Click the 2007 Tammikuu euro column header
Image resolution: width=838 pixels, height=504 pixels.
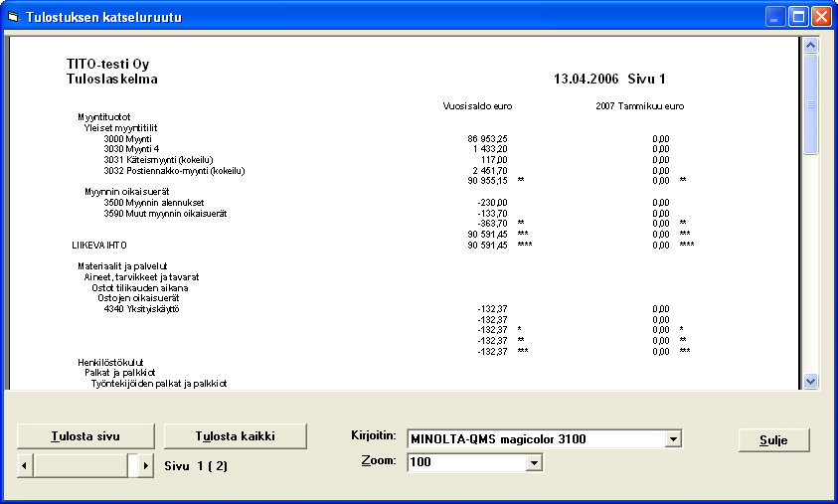tap(640, 105)
